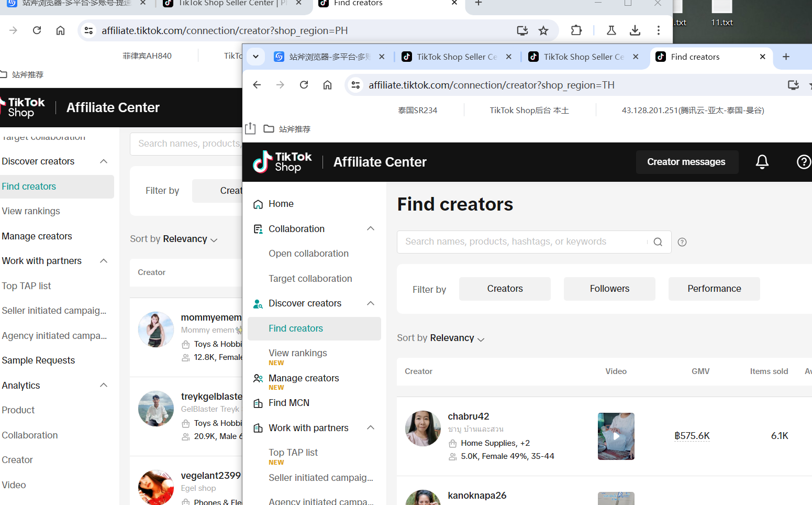Open Sample Requests in back window sidebar
Viewport: 812px width, 505px height.
[x=38, y=360]
